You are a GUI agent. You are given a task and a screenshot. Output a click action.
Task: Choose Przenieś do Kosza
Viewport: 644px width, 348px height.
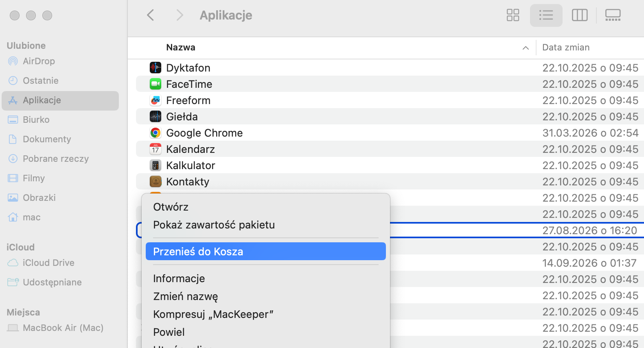coord(265,251)
